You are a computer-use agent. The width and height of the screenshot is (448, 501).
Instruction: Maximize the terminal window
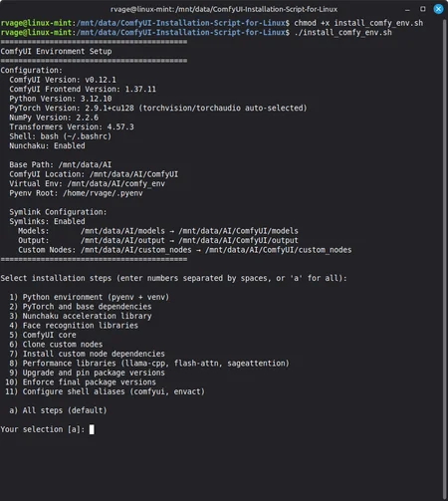click(423, 9)
